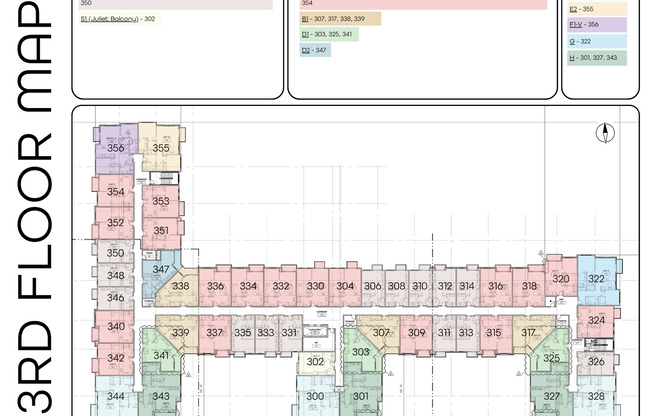Select corner unit 338 on the floor plan
The width and height of the screenshot is (652, 416).
tap(180, 286)
